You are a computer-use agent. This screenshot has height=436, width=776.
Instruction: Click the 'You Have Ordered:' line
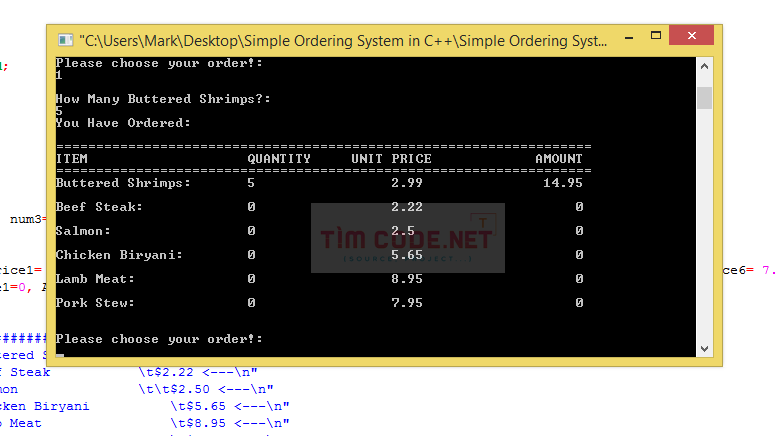tap(123, 123)
